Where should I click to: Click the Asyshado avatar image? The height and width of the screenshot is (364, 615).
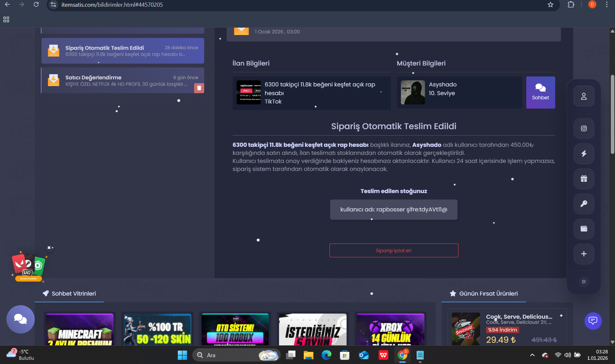(x=413, y=93)
